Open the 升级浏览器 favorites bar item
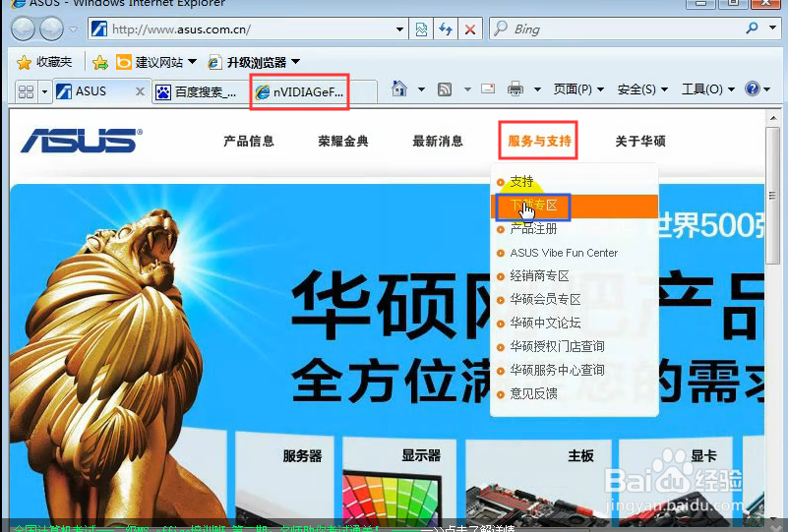The height and width of the screenshot is (532, 788). tap(254, 62)
